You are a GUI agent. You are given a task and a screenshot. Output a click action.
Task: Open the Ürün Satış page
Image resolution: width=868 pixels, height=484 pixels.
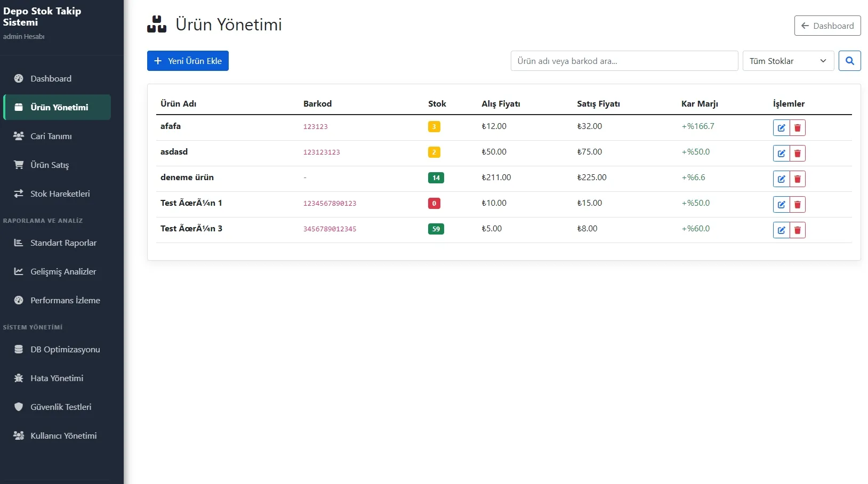(49, 165)
